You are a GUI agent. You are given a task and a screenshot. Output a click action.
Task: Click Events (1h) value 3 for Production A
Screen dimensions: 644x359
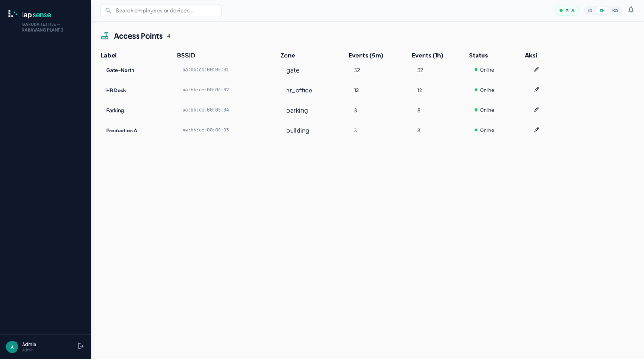[419, 131]
